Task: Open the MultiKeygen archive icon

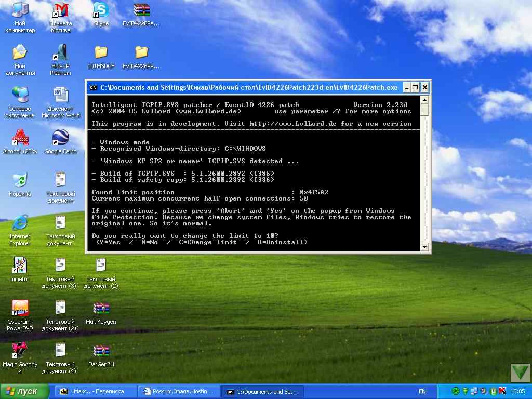Action: click(x=101, y=312)
